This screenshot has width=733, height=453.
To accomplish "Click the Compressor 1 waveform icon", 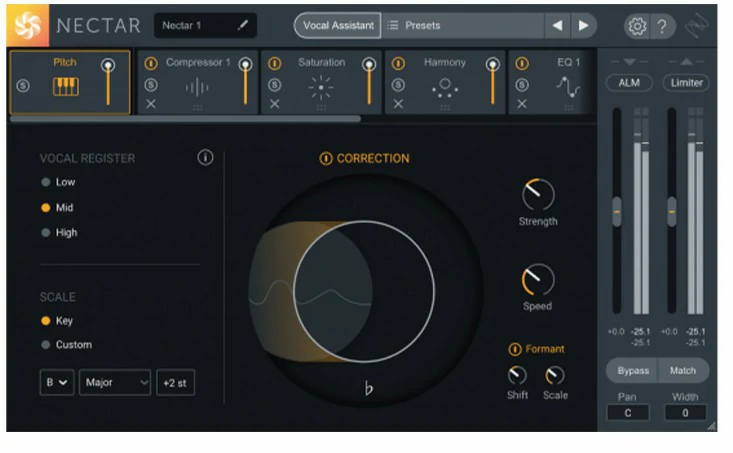I will pos(197,87).
